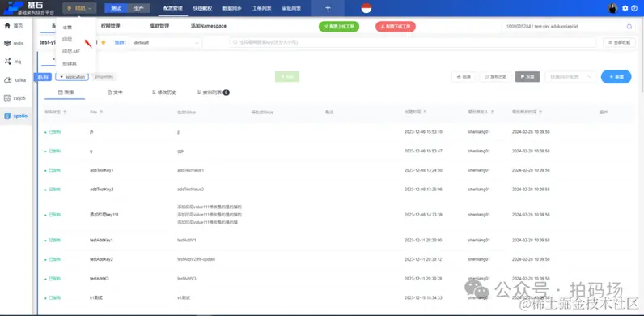Viewport: 644px width, 316px height.
Task: Select the addTestKey2 key cell
Action: (x=101, y=190)
